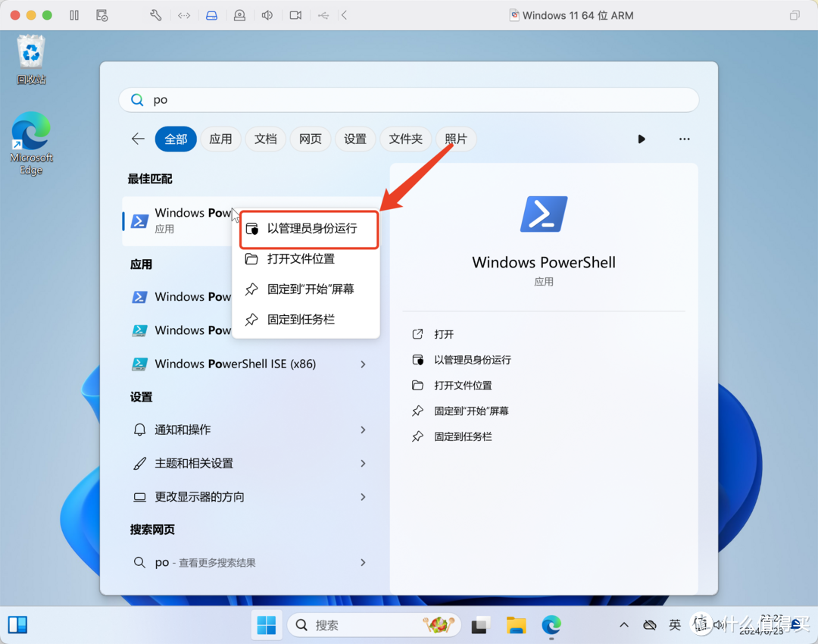
Task: Click the camera icon in VM toolbar
Action: click(x=295, y=16)
